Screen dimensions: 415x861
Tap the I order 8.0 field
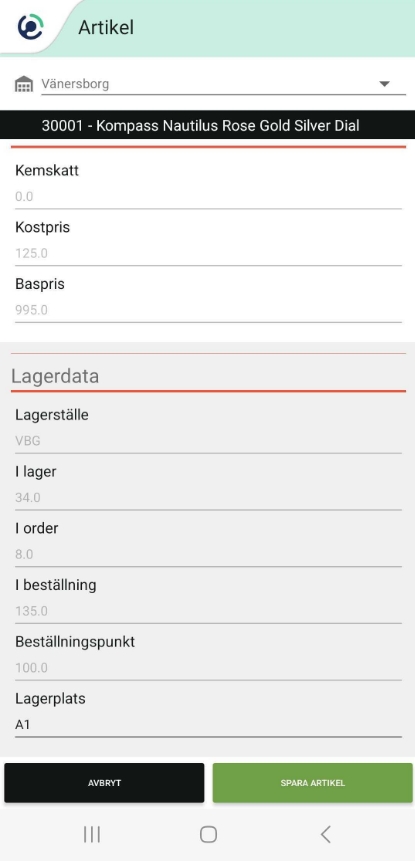208,555
